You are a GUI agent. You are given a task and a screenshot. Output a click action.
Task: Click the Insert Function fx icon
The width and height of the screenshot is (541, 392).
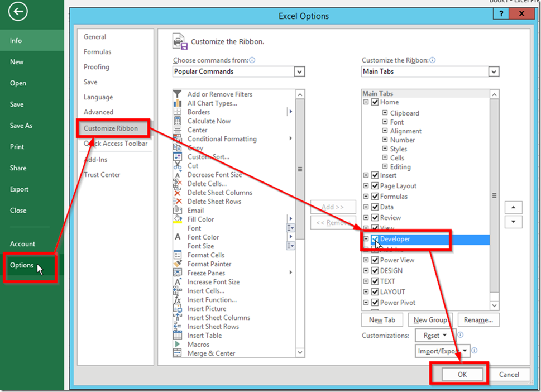click(178, 299)
